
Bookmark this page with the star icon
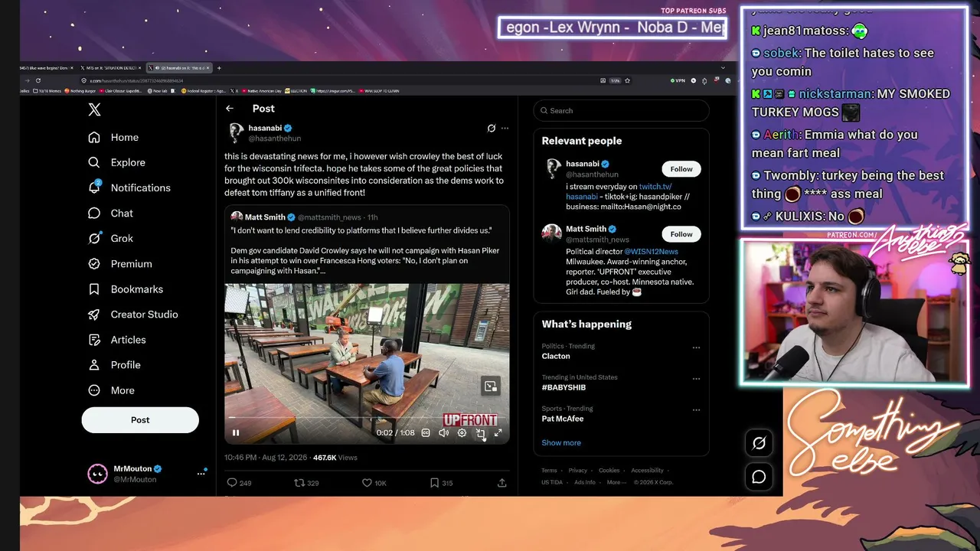[628, 80]
